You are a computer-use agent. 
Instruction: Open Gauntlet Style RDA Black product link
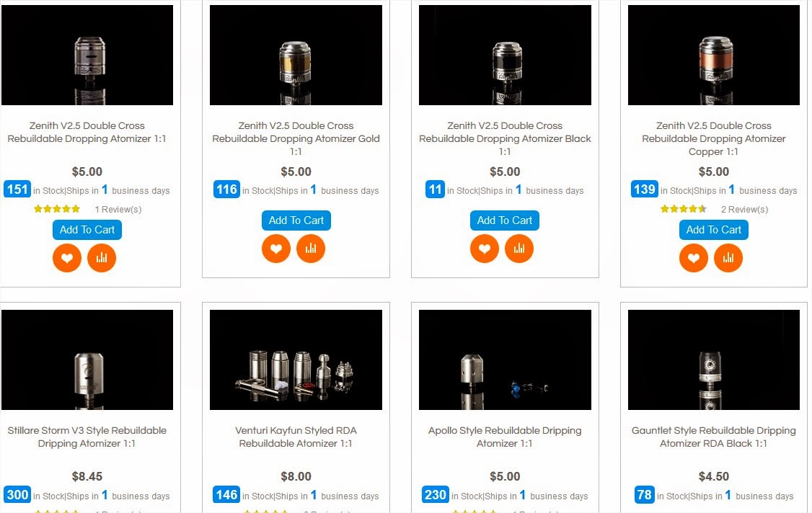point(714,437)
